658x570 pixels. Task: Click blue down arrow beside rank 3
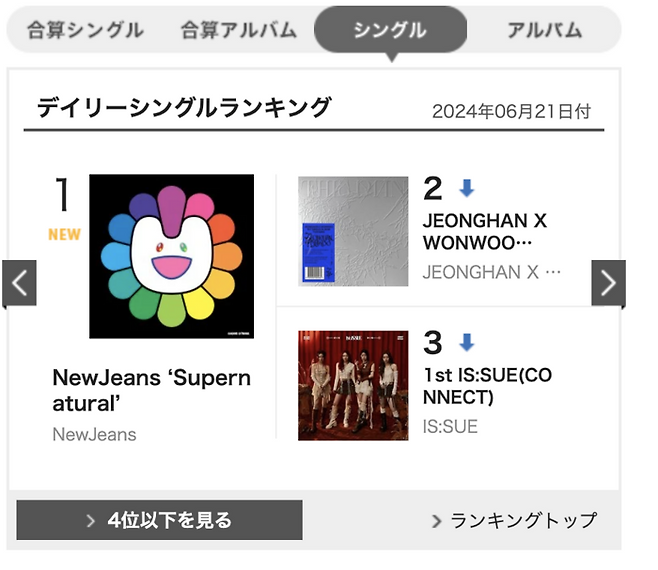(x=466, y=343)
